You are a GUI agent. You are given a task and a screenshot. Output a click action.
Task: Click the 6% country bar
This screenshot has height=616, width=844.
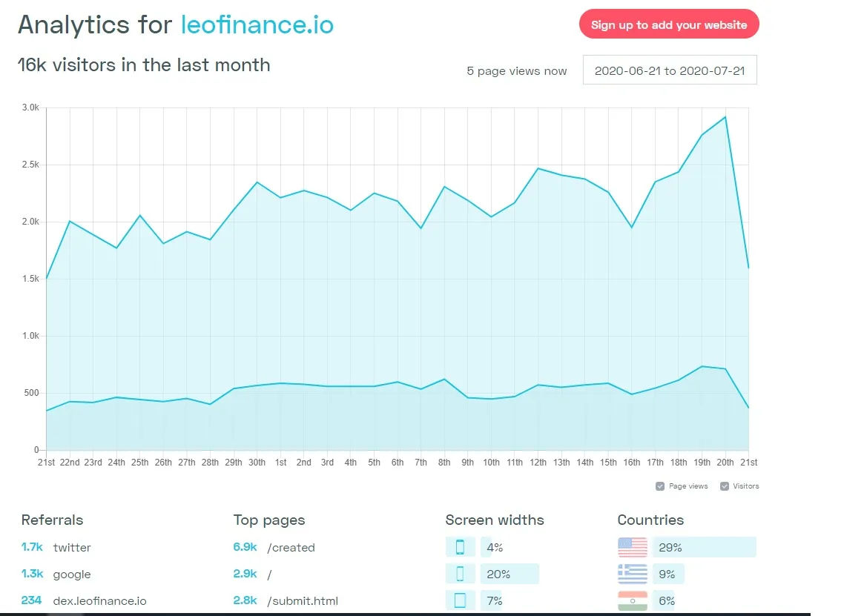(x=663, y=600)
